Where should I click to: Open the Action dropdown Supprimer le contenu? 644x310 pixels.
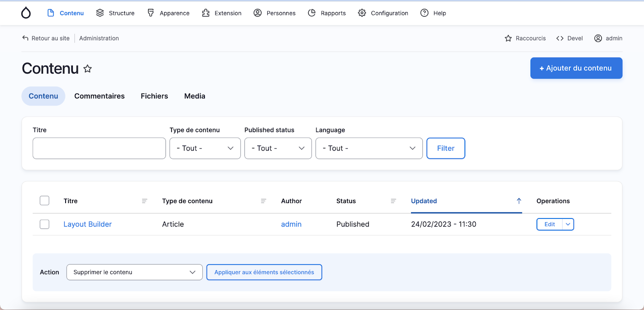[x=134, y=273]
